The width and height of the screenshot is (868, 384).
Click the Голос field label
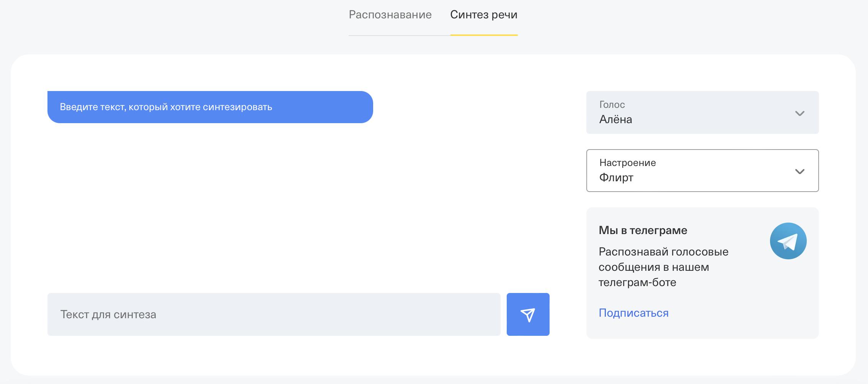612,104
